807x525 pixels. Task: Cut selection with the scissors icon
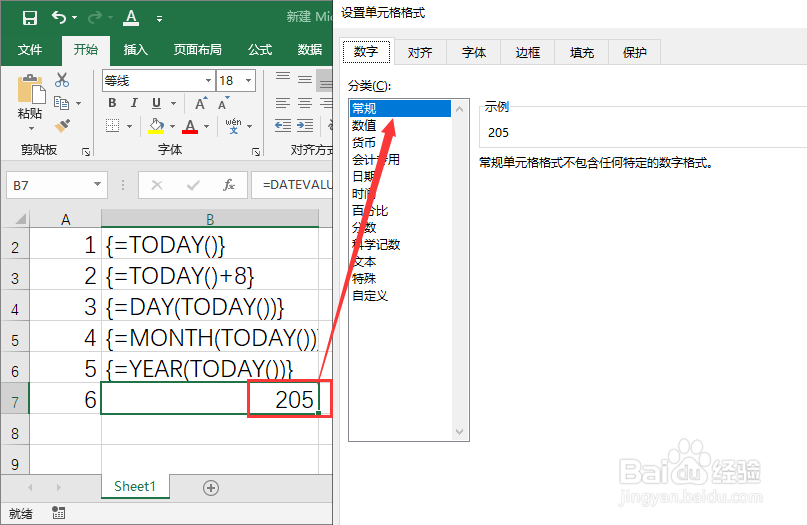(62, 80)
